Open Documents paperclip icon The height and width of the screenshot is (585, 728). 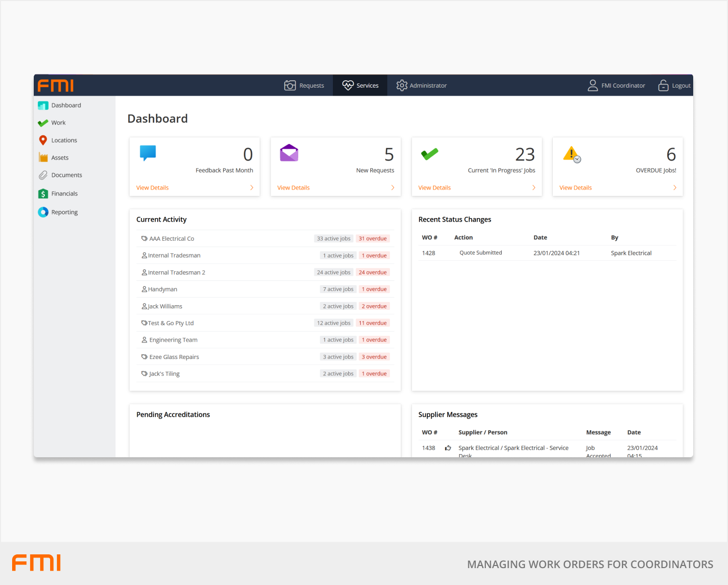[43, 175]
